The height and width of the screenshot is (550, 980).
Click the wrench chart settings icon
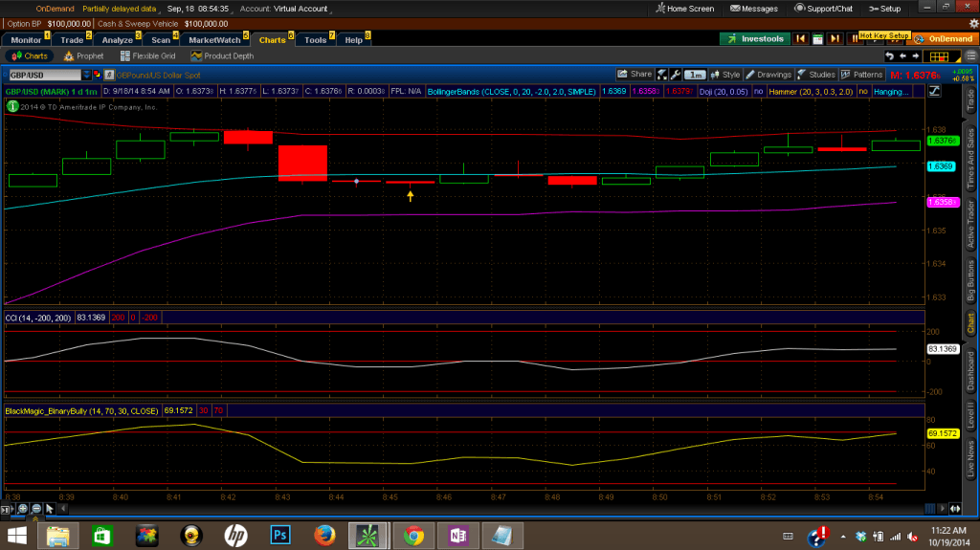coord(676,75)
